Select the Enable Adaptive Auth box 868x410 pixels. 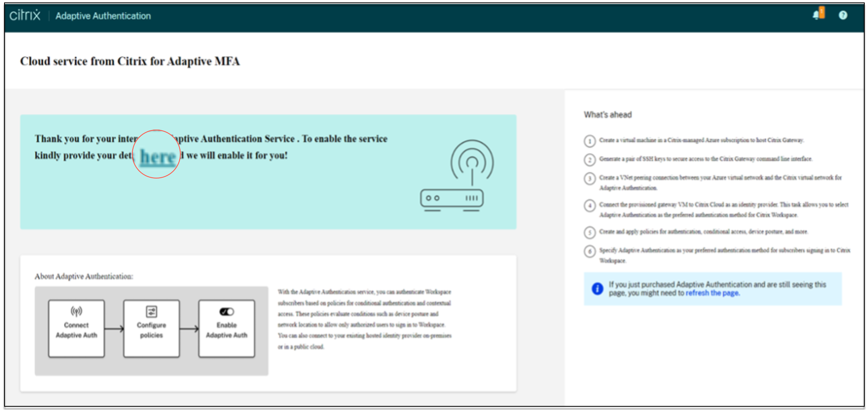click(227, 328)
